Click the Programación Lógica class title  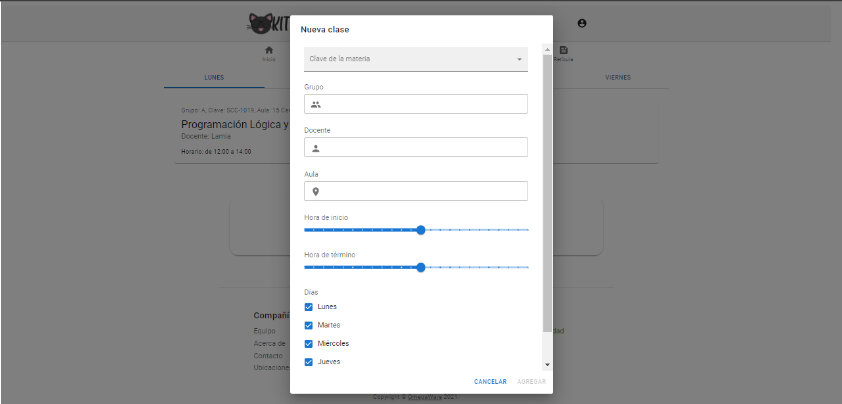pyautogui.click(x=236, y=125)
